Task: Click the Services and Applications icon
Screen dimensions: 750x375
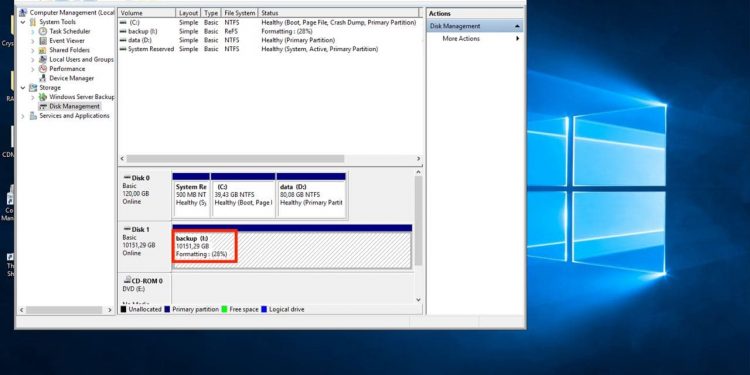Action: (x=33, y=116)
